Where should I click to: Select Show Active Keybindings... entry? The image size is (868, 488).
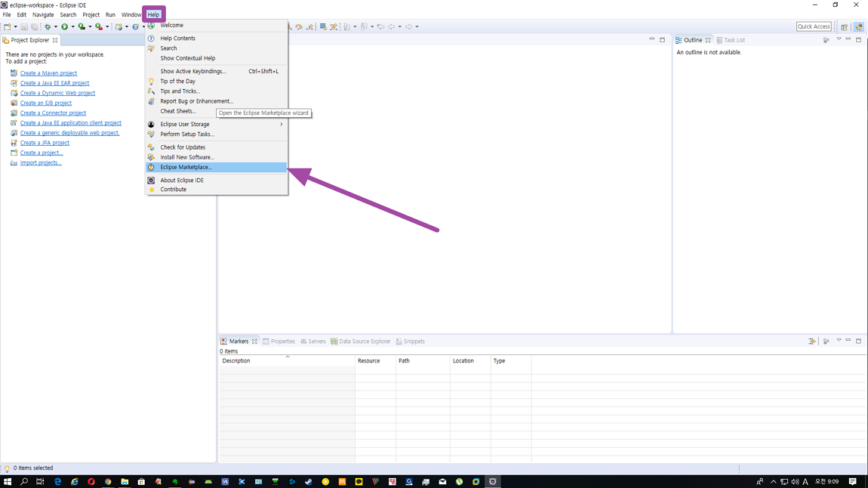(217, 72)
